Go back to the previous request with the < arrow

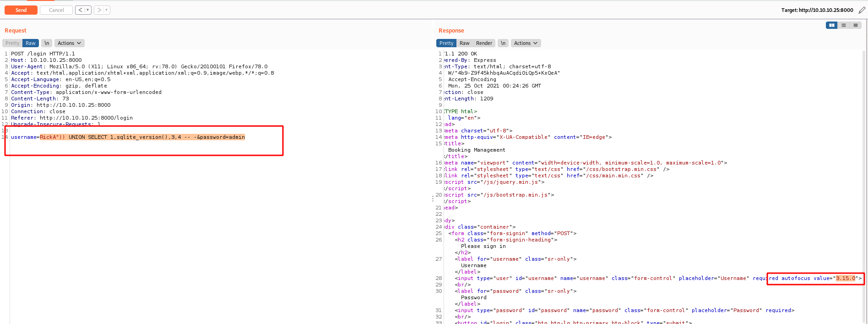pos(80,10)
